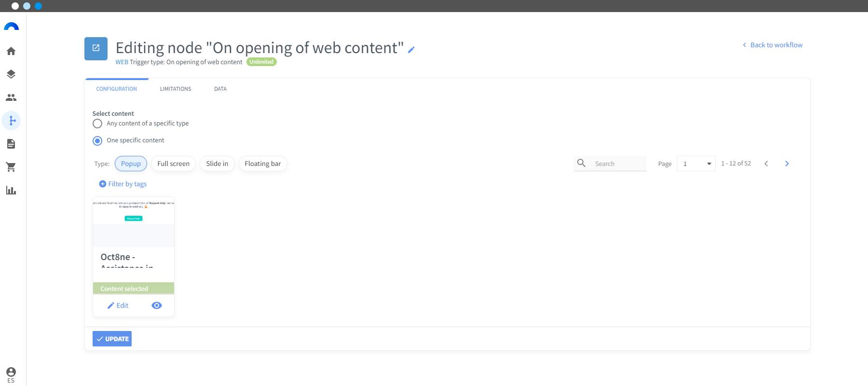Viewport: 868px width, 386px height.
Task: Select 'One specific content' radio button
Action: click(97, 141)
